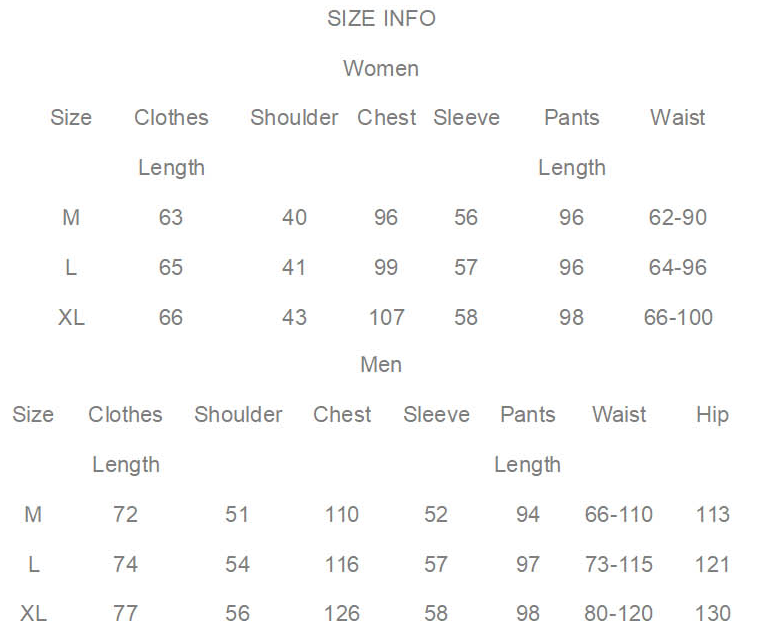Click the Women's waist value 62-90
This screenshot has width=771, height=629.
678,218
